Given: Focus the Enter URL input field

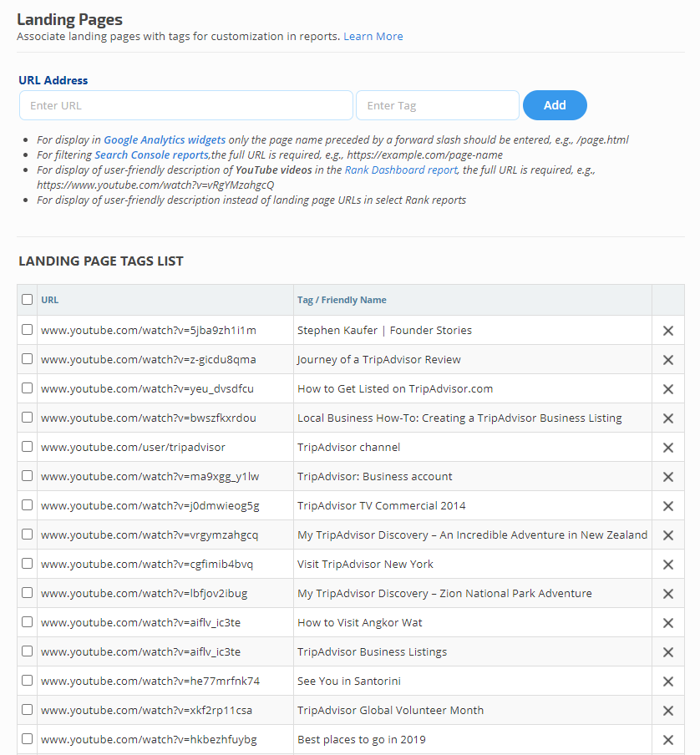Looking at the screenshot, I should tap(186, 106).
